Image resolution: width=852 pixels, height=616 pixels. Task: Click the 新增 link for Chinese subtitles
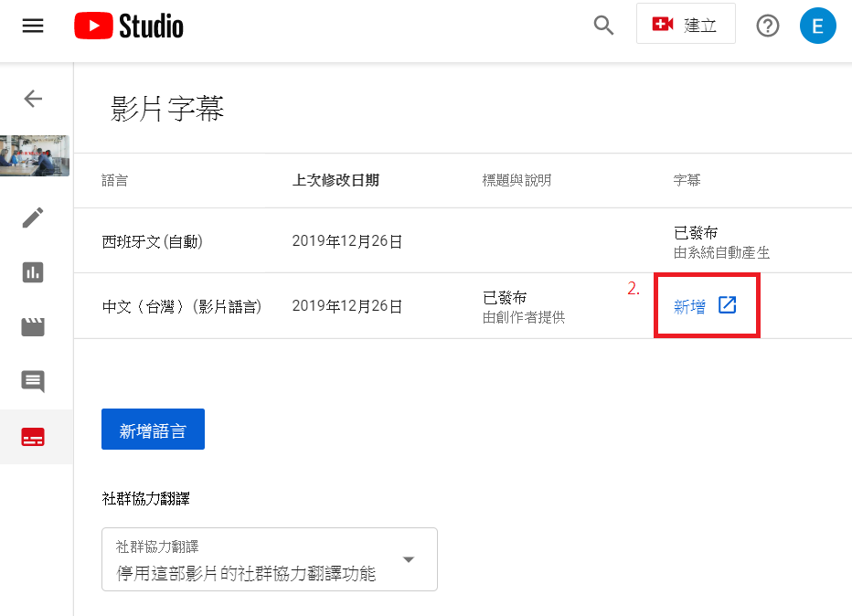689,306
